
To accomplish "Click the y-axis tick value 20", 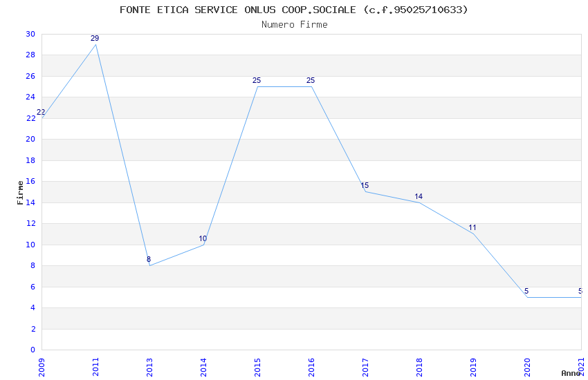I will coord(30,140).
